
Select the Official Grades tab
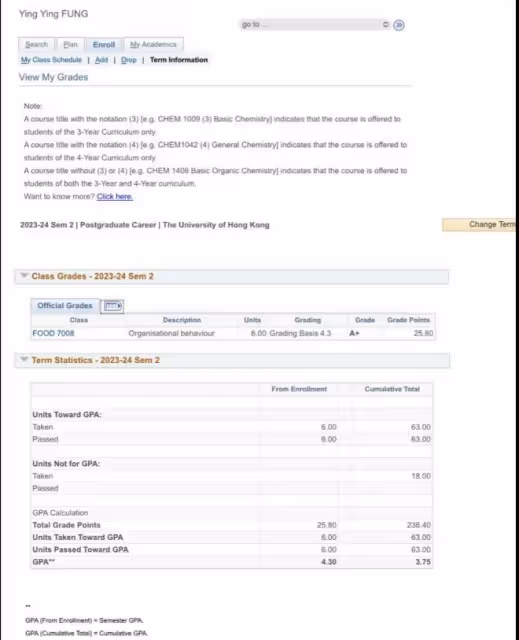65,305
